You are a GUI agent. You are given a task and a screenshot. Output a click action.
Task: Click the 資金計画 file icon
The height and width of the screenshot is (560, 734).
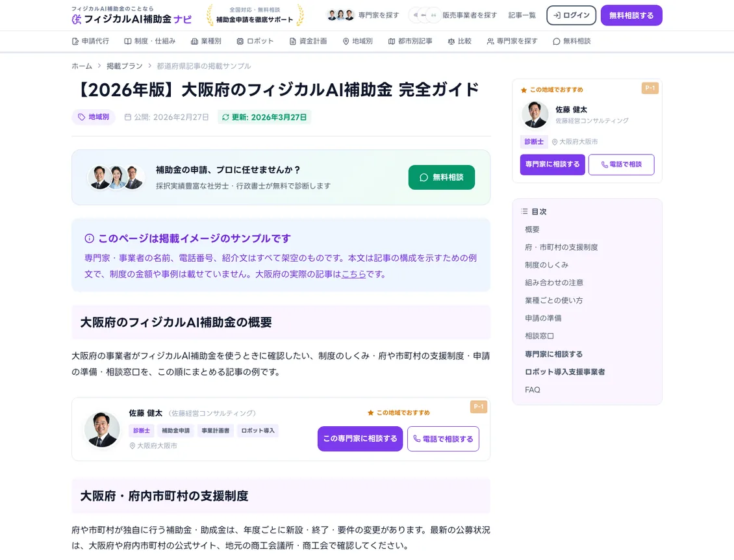(292, 41)
